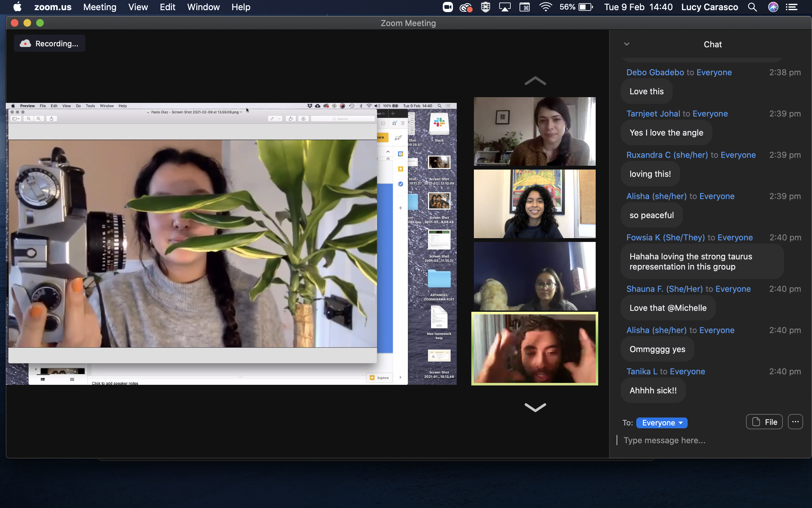This screenshot has height=508, width=812.
Task: Click Ruxandra C (she/her) sender name
Action: [667, 155]
